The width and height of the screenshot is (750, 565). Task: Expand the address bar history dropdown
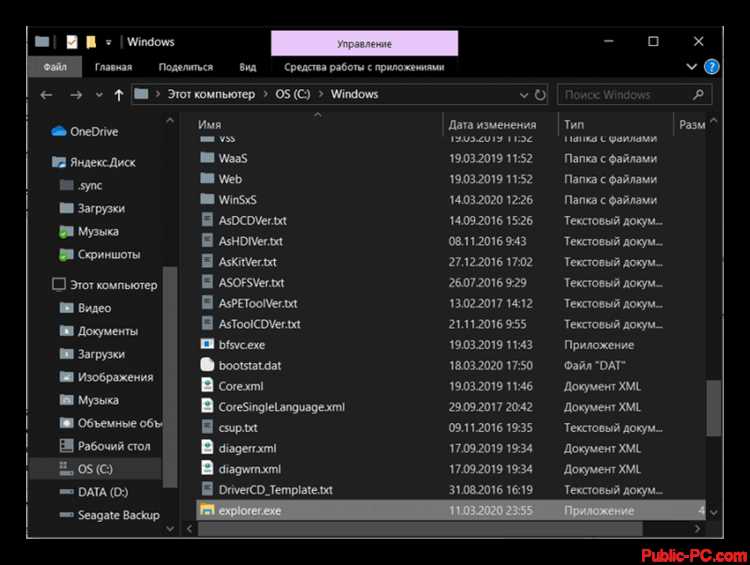tap(521, 95)
